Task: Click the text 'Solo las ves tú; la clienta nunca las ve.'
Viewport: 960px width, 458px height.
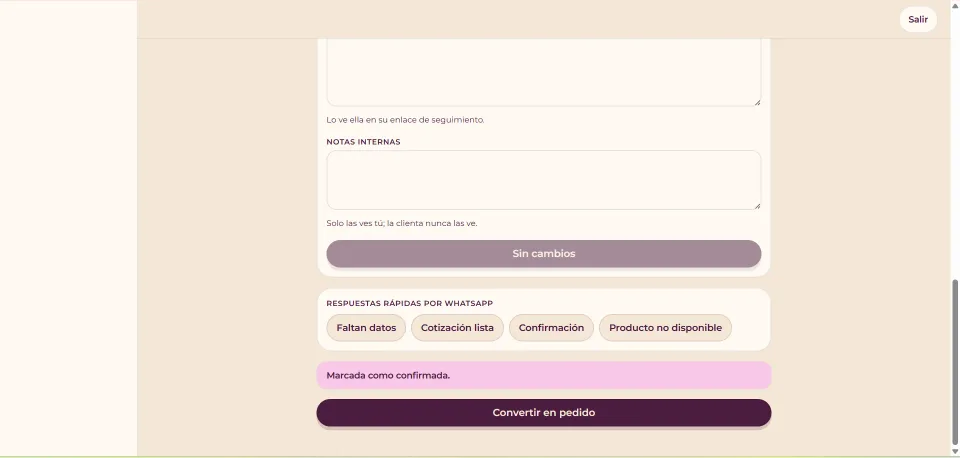Action: click(x=402, y=223)
